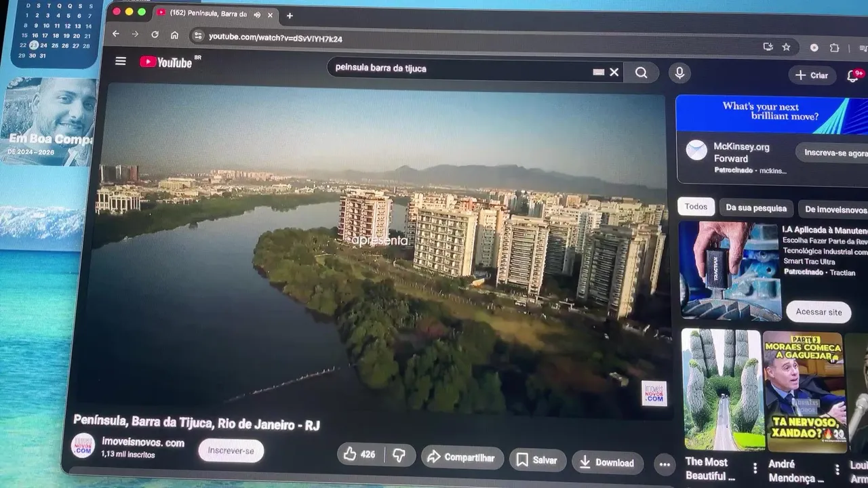This screenshot has height=488, width=868.
Task: Open the YouTube hamburger guide menu
Action: 121,61
